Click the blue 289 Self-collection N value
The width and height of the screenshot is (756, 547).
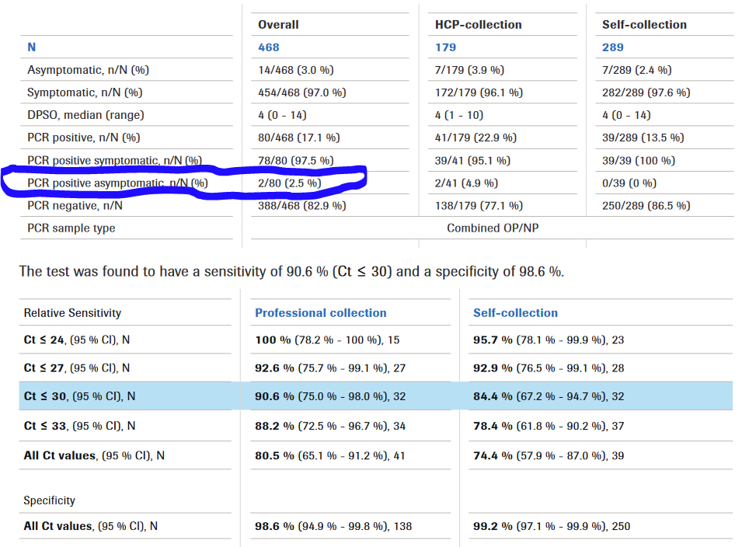(613, 47)
